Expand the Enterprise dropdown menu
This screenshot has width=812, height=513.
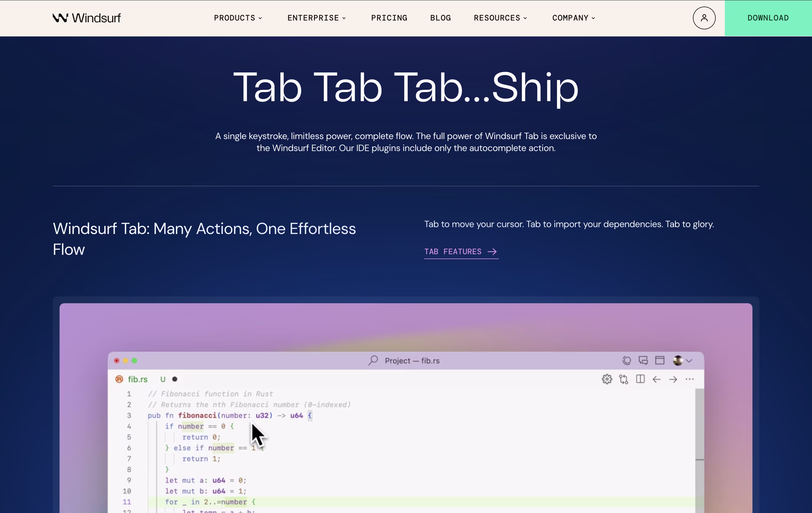(x=316, y=18)
